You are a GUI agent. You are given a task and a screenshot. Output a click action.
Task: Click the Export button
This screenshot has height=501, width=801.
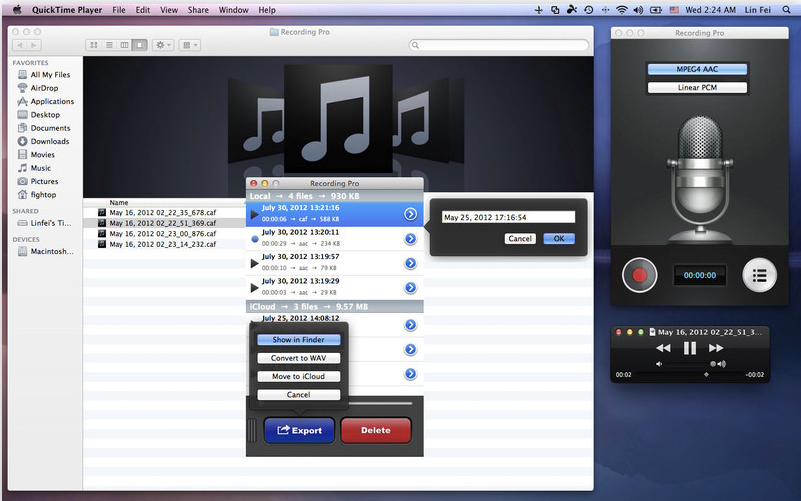299,431
